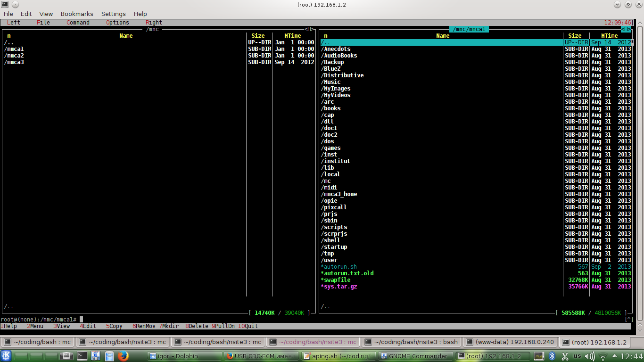Open the KDE Kickoff application launcher
The height and width of the screenshot is (362, 644).
[6, 356]
